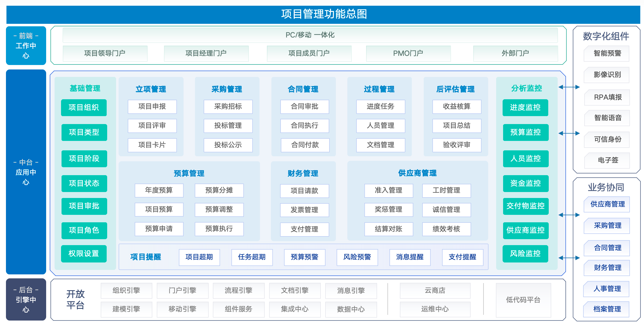Click the 结算对账 box
Image resolution: width=644 pixels, height=325 pixels.
[x=389, y=229]
